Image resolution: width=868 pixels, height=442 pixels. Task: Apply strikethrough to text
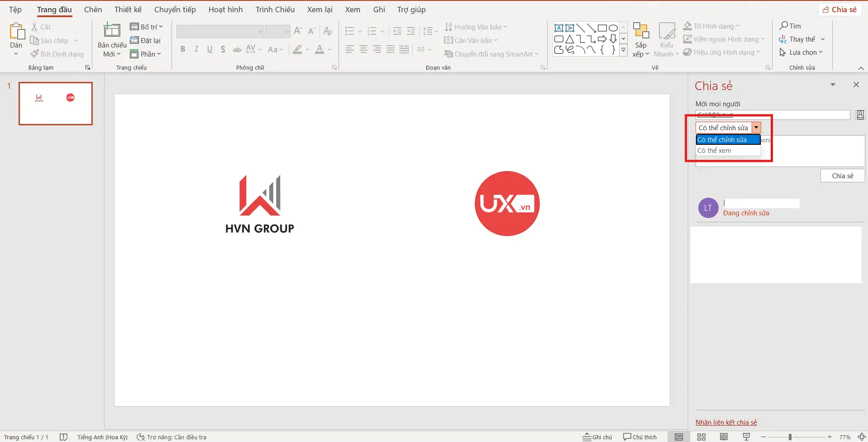pyautogui.click(x=237, y=49)
